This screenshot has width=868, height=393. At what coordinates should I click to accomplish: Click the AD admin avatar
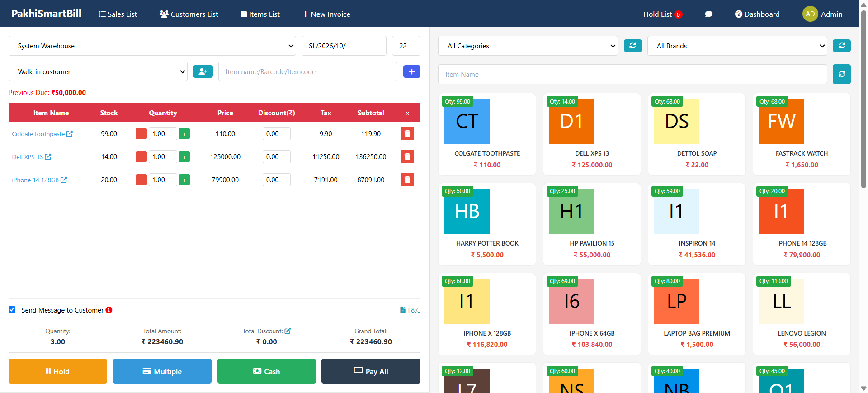810,14
